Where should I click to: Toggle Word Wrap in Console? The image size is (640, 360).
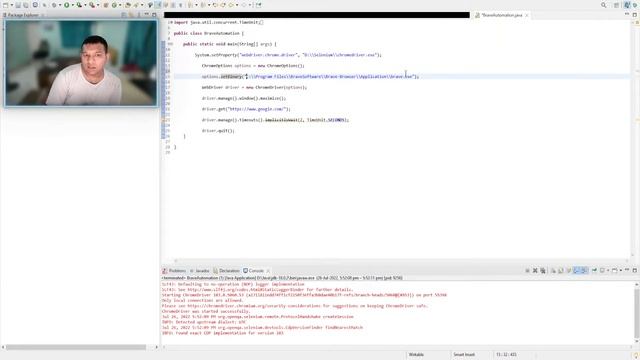point(569,270)
